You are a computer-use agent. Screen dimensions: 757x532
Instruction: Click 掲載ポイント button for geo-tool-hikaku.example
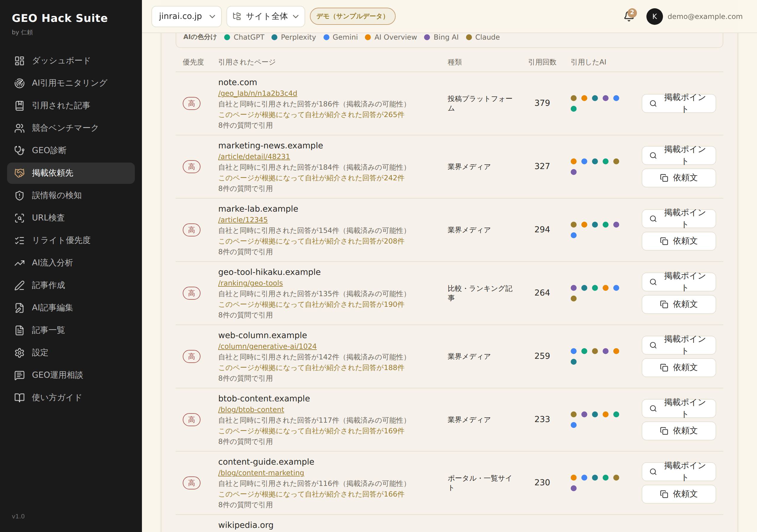point(679,282)
